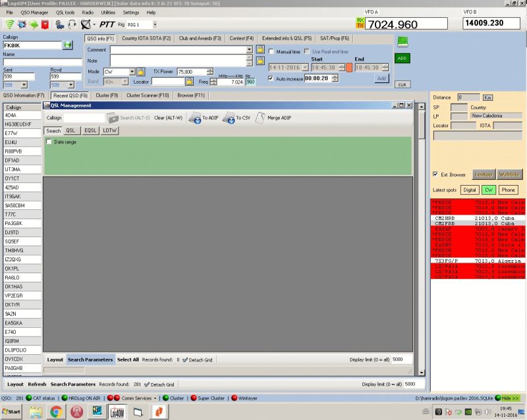This screenshot has height=420, width=527.
Task: Toggle the CW latest spots filter
Action: coord(489,190)
